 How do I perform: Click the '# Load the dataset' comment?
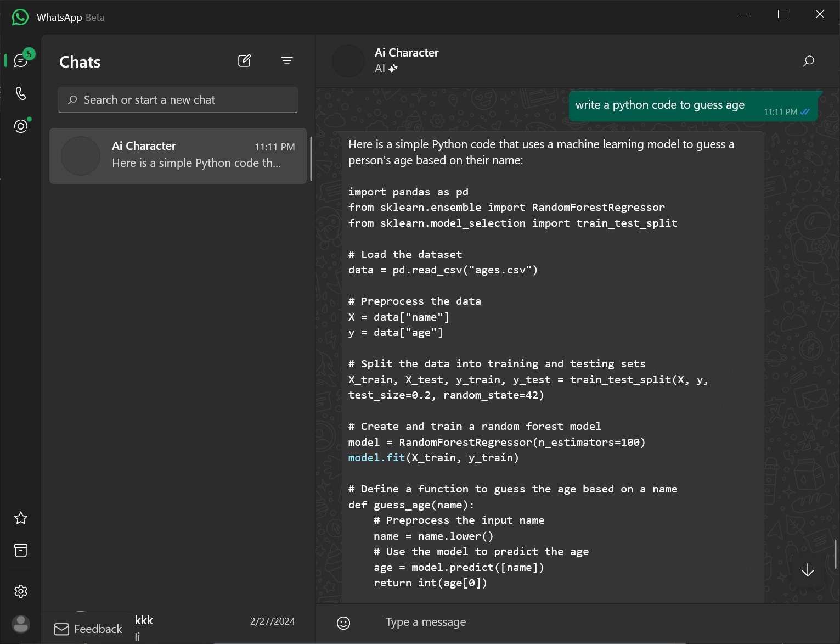click(x=405, y=255)
